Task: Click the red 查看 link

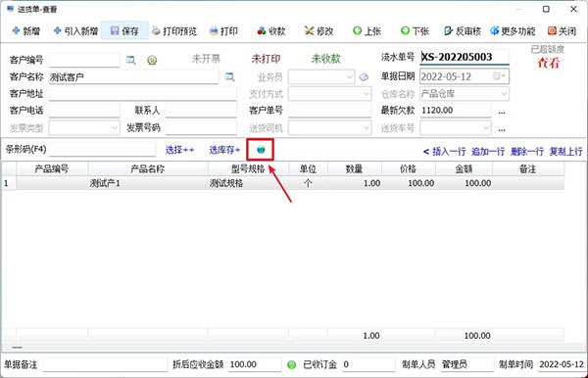Action: 548,63
